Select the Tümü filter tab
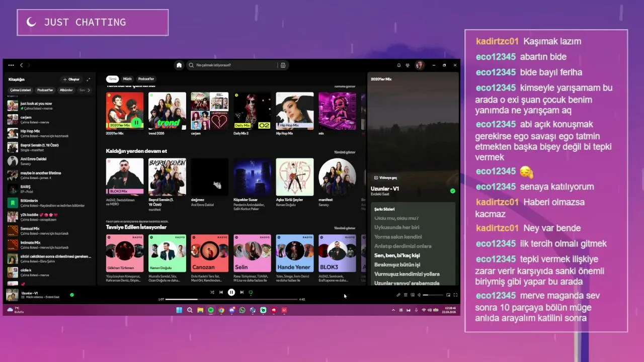 click(x=113, y=79)
